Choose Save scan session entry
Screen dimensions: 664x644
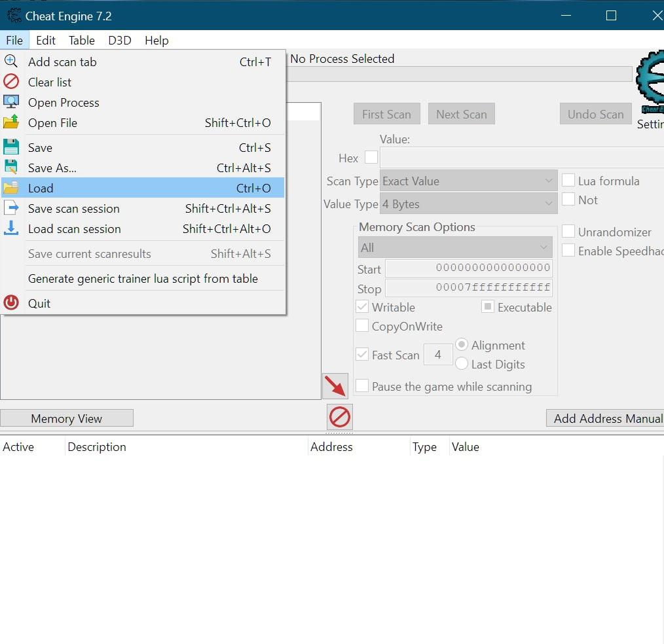143,209
